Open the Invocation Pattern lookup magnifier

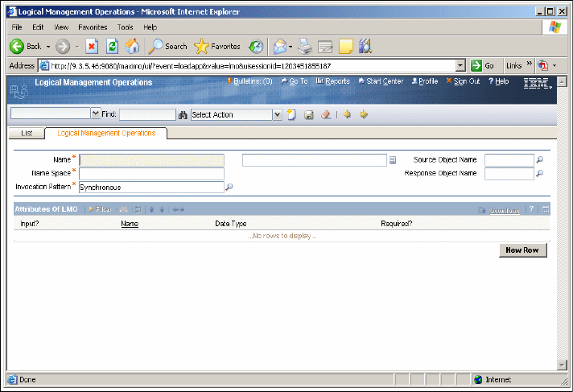[229, 187]
